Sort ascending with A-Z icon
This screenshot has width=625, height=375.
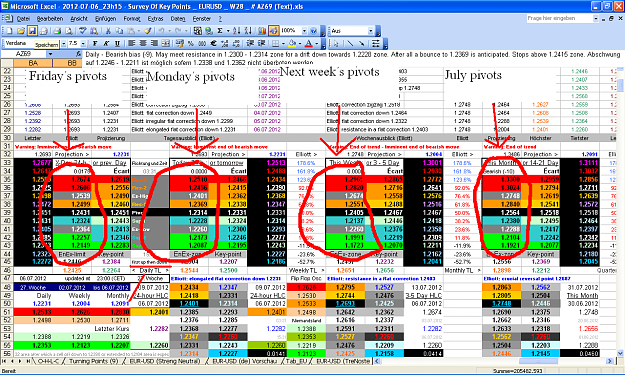(x=236, y=31)
